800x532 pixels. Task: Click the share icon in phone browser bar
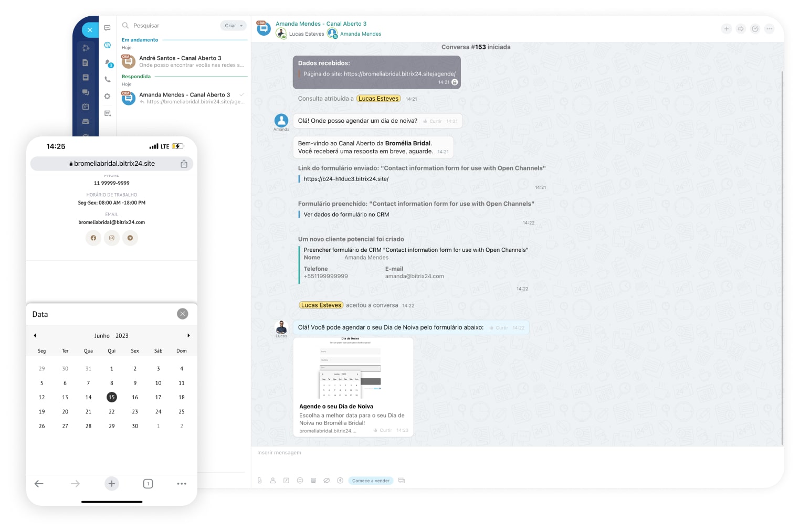(184, 164)
